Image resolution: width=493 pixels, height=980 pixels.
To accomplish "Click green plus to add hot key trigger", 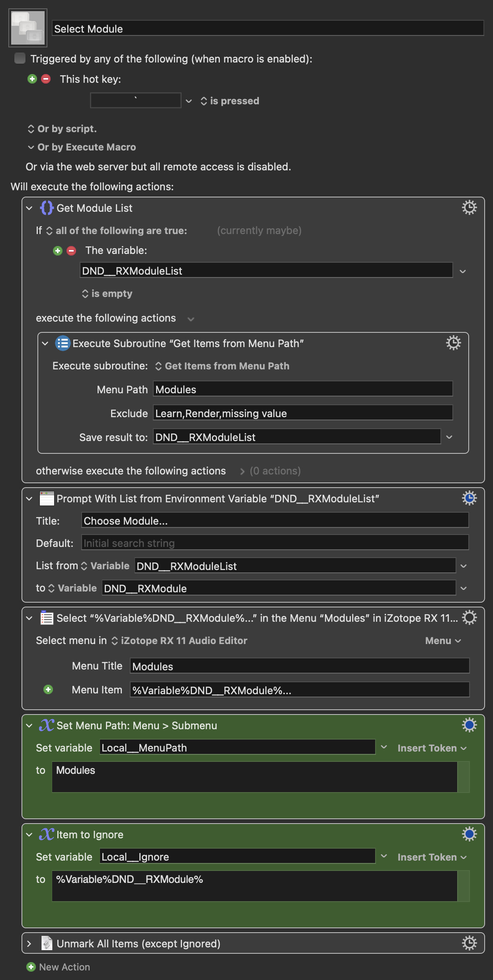I will tap(32, 79).
